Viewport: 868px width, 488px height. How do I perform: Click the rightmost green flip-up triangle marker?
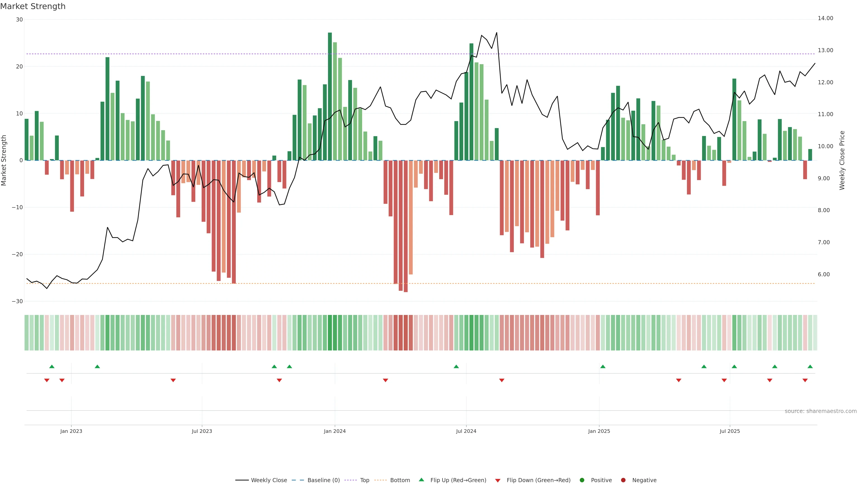tap(810, 366)
